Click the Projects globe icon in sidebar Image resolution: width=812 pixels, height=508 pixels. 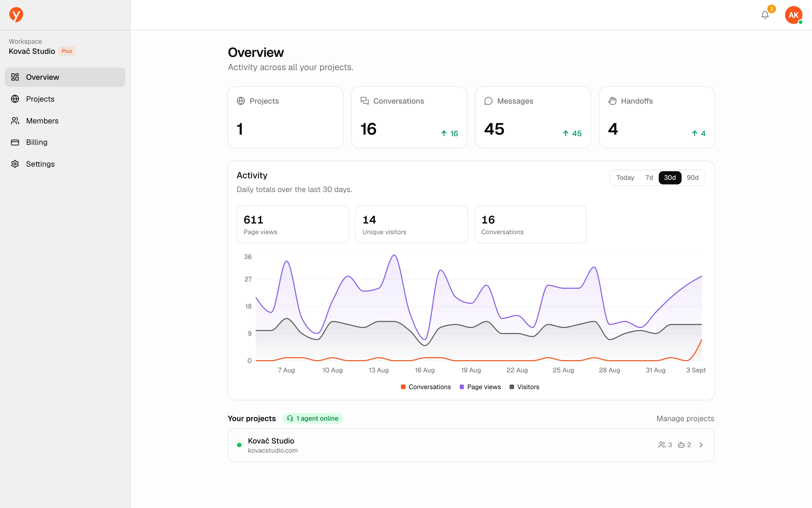[x=15, y=99]
